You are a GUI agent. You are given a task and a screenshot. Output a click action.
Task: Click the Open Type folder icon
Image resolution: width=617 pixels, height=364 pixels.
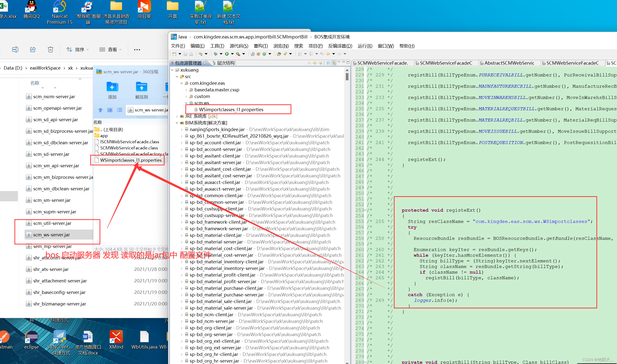click(279, 54)
